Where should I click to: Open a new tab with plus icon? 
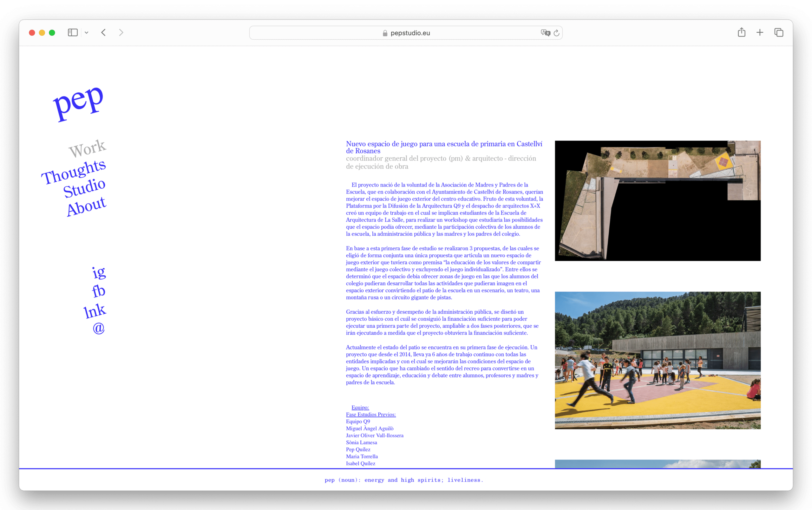(x=760, y=33)
